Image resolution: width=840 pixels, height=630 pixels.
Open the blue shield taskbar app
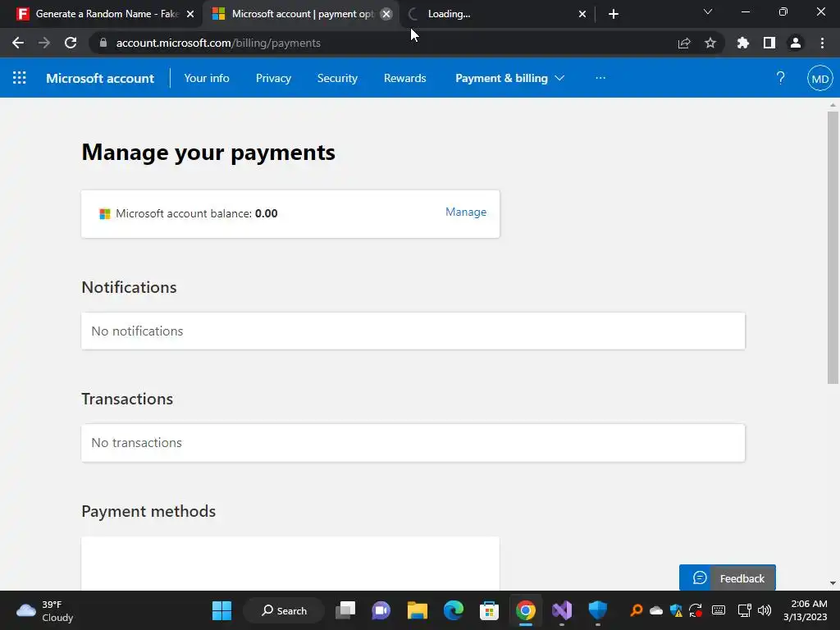coord(598,610)
